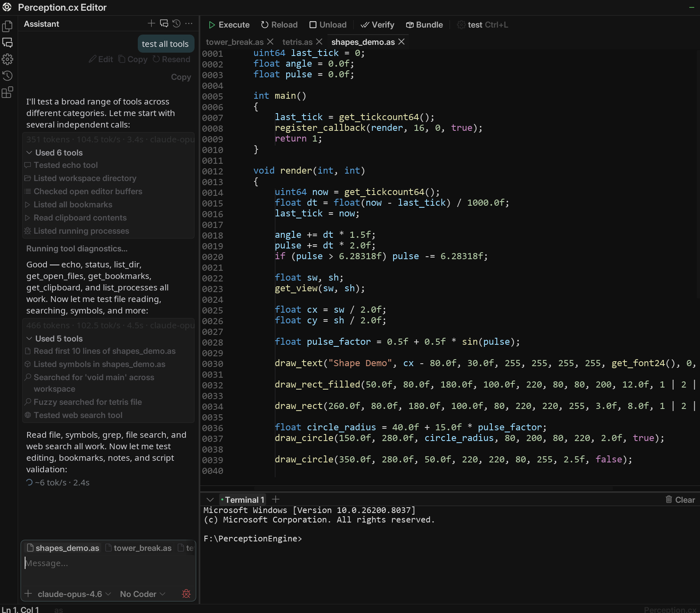Screen dimensions: 700x613
Task: Click Resend under the user message
Action: [x=172, y=59]
